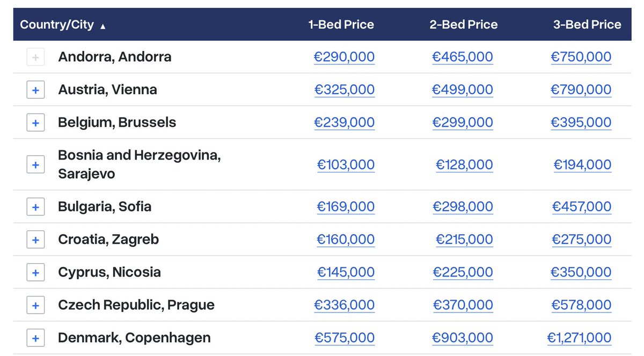
Task: Click plus icon beside Denmark, Copenhagen
Action: pyautogui.click(x=35, y=338)
